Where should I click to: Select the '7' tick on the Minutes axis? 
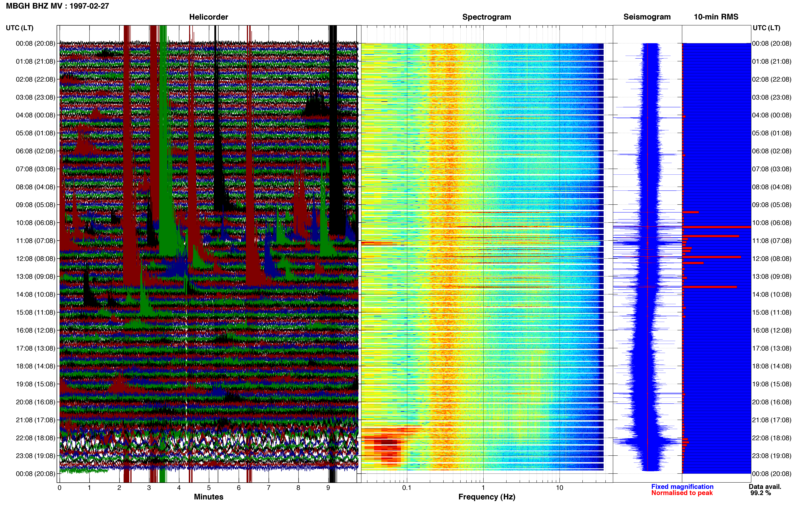269,488
